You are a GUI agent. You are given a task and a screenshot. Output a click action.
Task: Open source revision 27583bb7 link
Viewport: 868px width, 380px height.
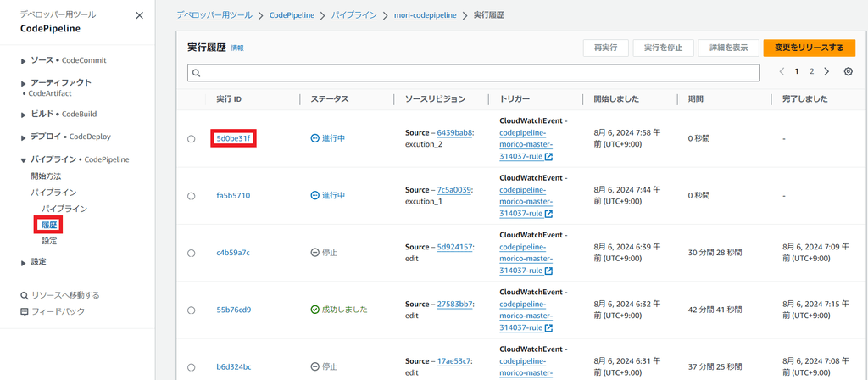(x=455, y=305)
